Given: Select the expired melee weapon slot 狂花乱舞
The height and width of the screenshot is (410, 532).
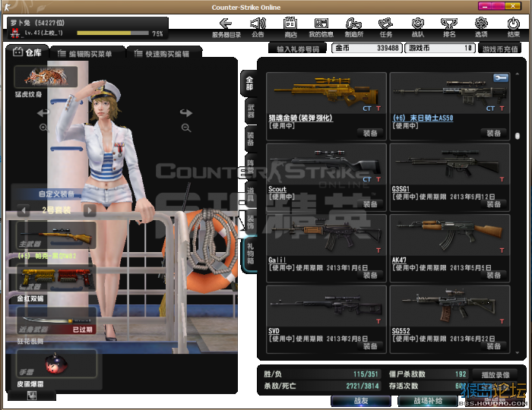Looking at the screenshot, I should [56, 321].
